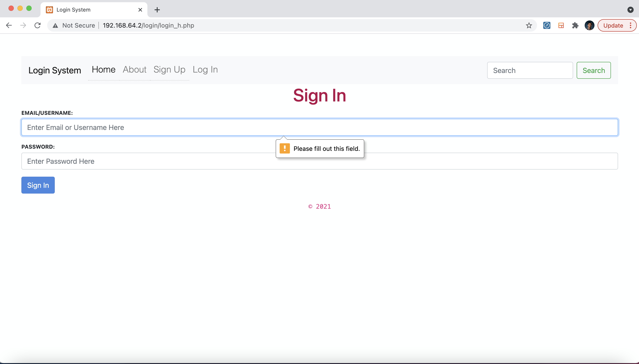The image size is (639, 364).
Task: Click the orange layout extension icon
Action: pyautogui.click(x=561, y=26)
